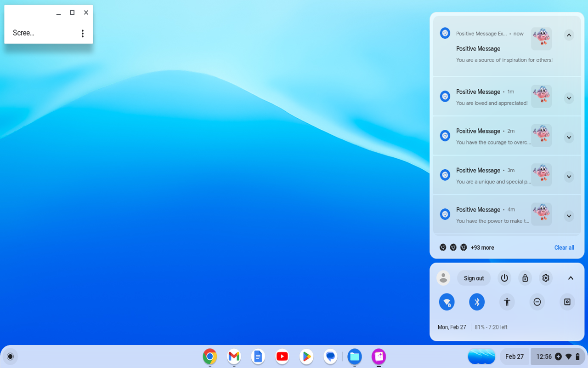Launch YouTube from the shelf
The image size is (588, 368).
click(x=282, y=356)
